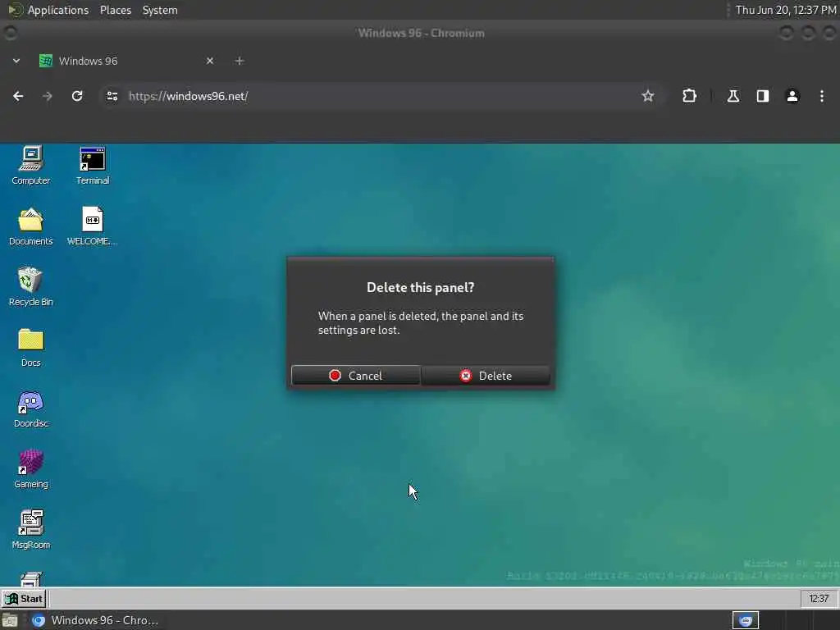
Task: Toggle the browser side panel
Action: (762, 96)
